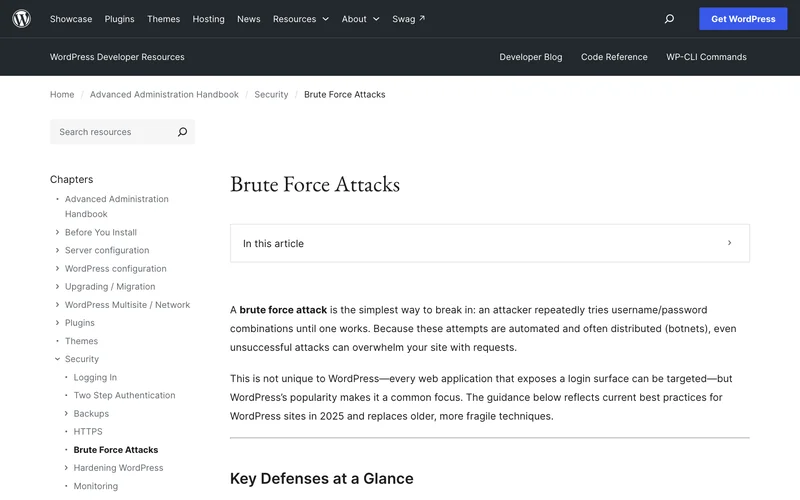Click the Key Defenses at a Glance heading
Image resolution: width=800 pixels, height=500 pixels.
(321, 479)
